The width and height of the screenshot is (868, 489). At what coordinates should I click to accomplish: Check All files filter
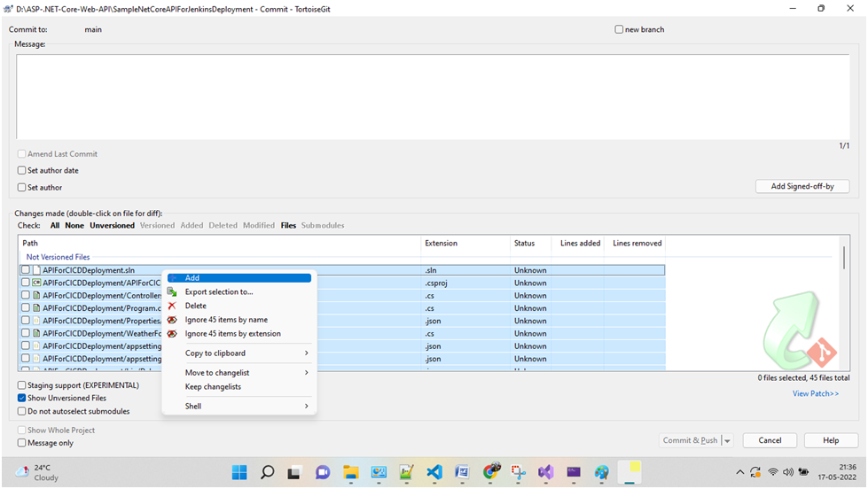point(55,225)
